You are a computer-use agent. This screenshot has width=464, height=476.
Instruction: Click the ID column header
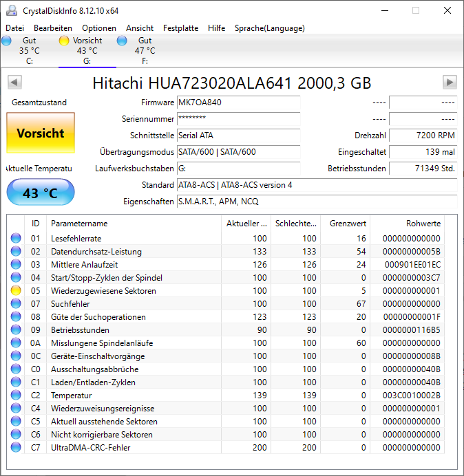click(x=35, y=224)
